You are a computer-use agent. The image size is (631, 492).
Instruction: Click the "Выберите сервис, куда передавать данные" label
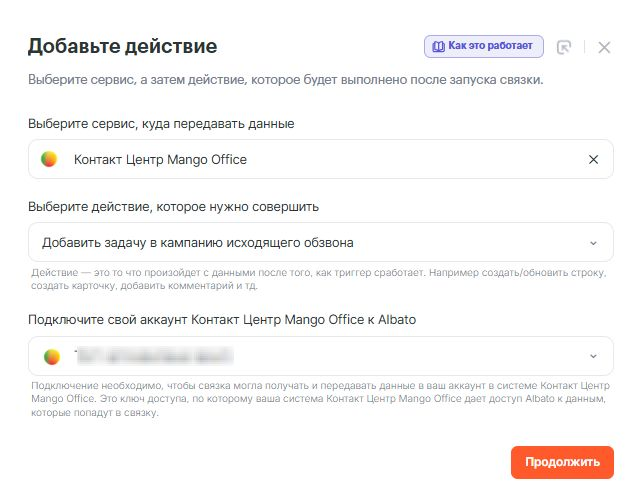click(x=161, y=123)
